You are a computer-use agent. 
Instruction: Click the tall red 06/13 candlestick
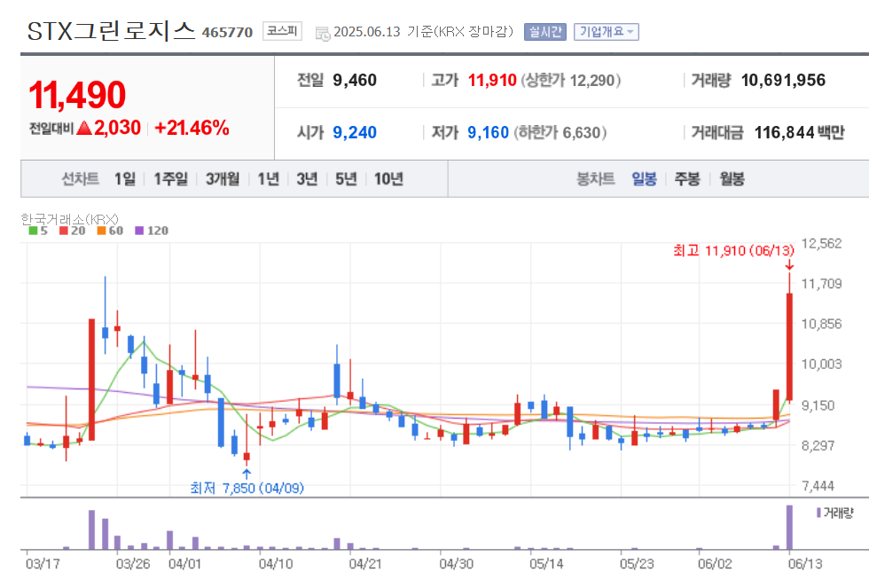click(789, 347)
